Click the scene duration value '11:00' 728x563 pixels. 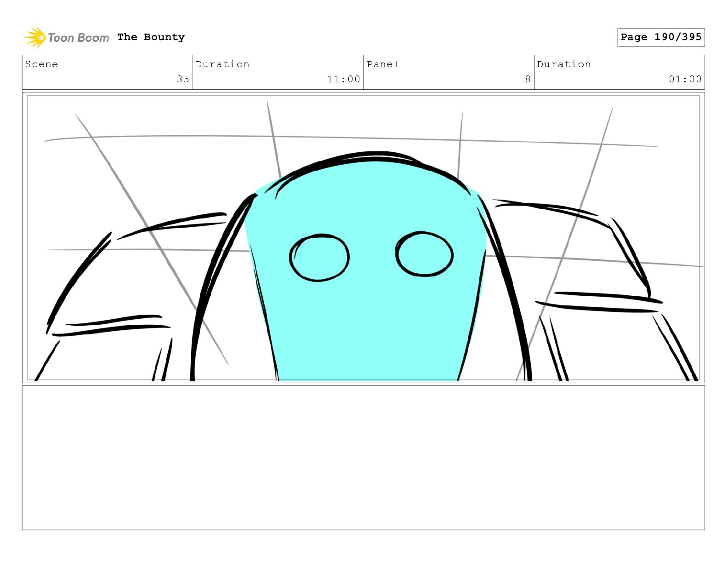click(x=343, y=79)
